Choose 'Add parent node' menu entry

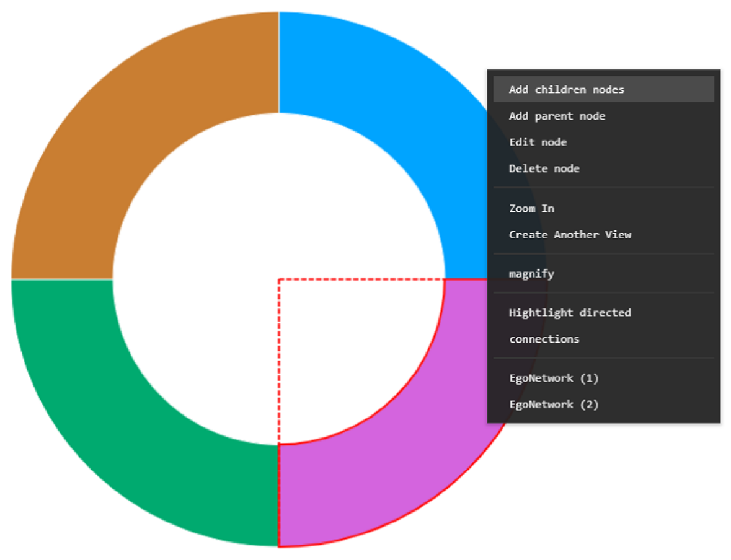pyautogui.click(x=557, y=116)
